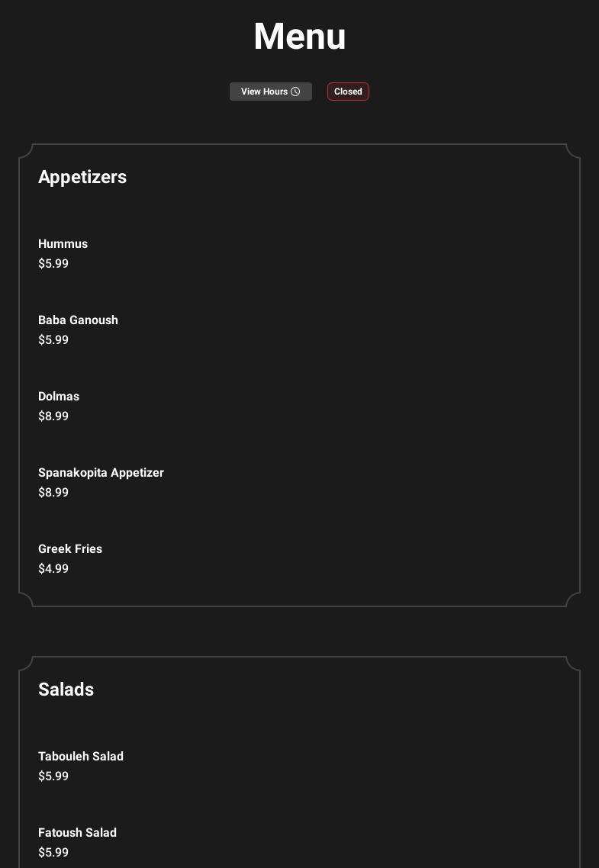The image size is (599, 868).
Task: Click the price under Tabouleh Salad
Action: (x=53, y=776)
